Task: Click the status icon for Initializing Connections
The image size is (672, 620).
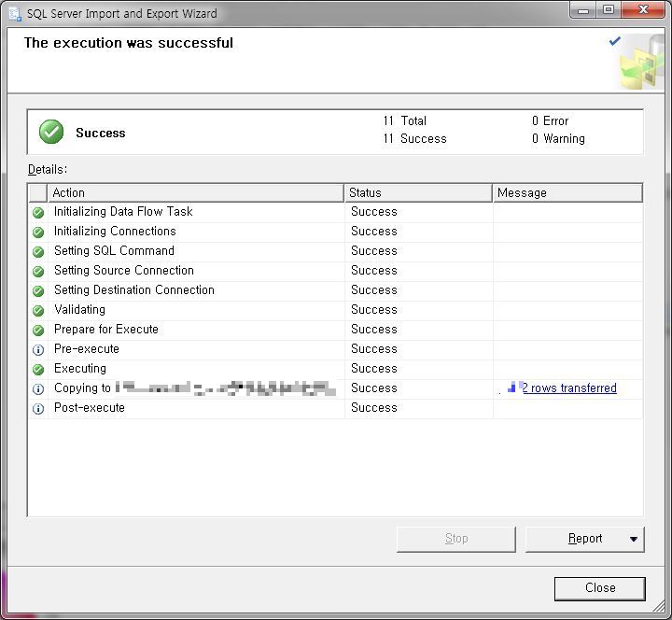Action: [x=38, y=232]
